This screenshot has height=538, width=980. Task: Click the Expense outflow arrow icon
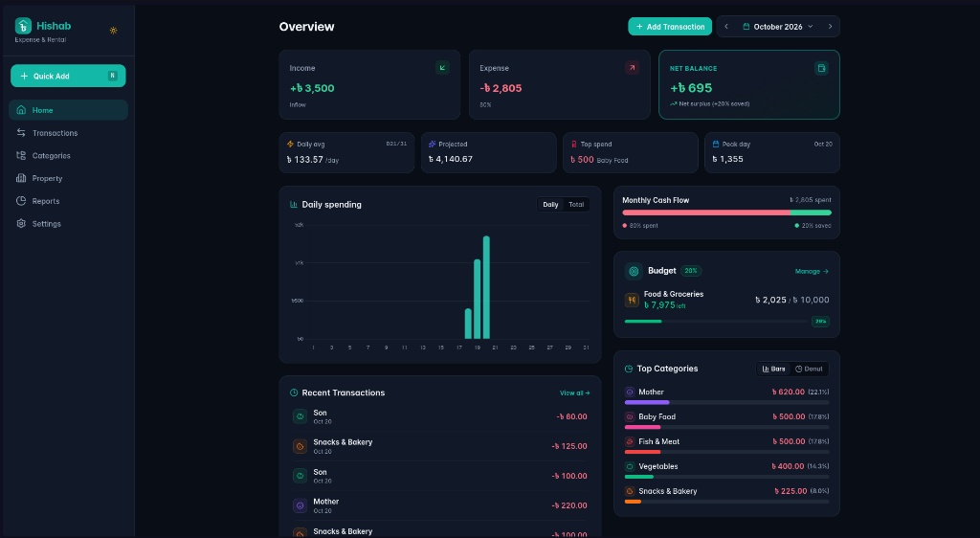(632, 67)
